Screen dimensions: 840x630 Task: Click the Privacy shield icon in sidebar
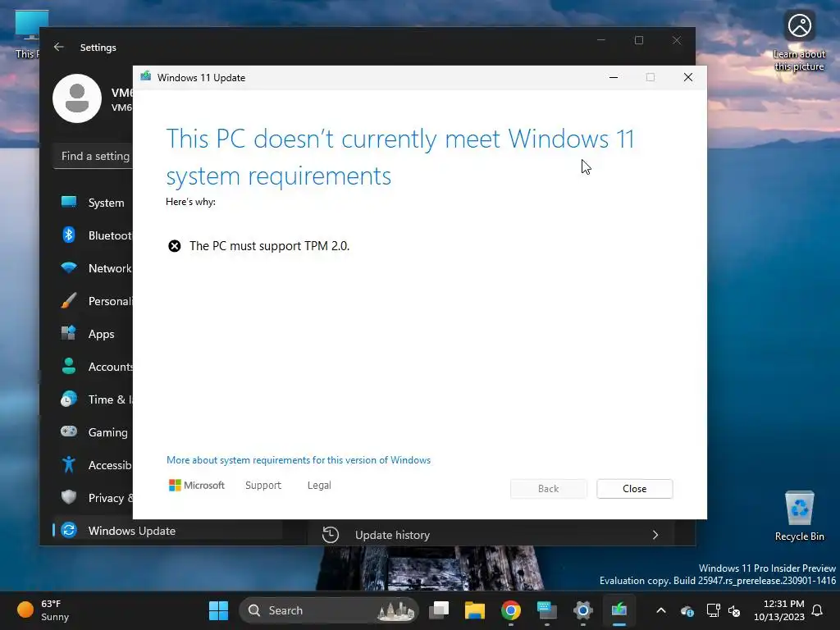pyautogui.click(x=69, y=497)
